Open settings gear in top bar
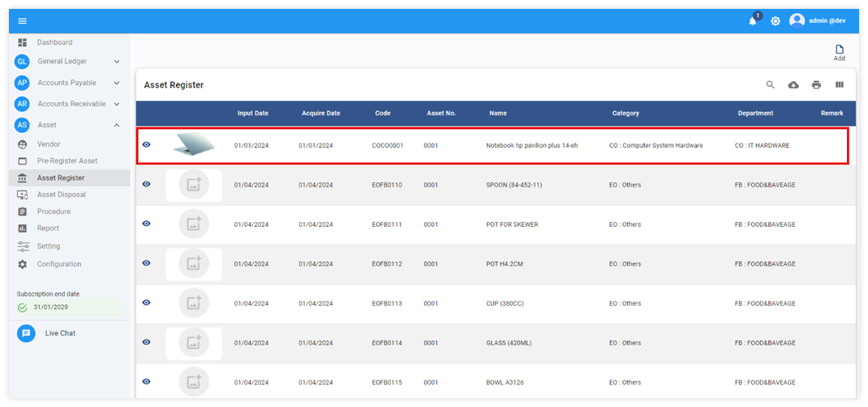The height and width of the screenshot is (407, 868). pos(776,21)
